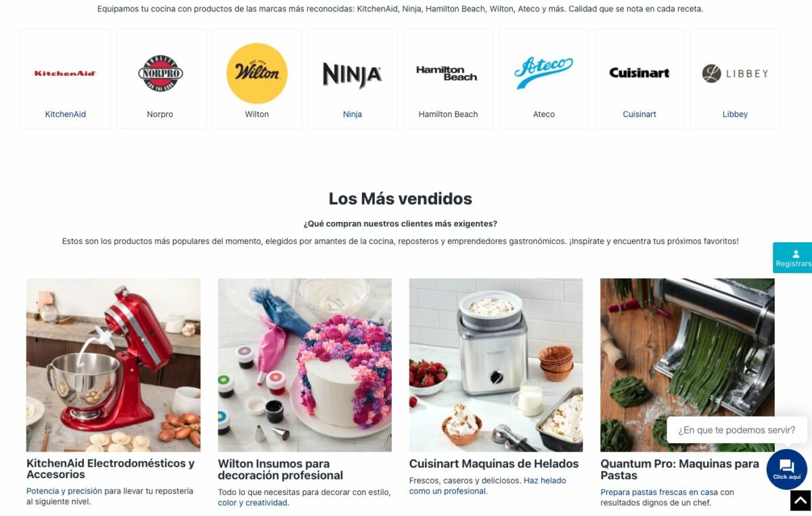Select the yellow Wilton logo
The width and height of the screenshot is (812, 516).
pyautogui.click(x=257, y=73)
